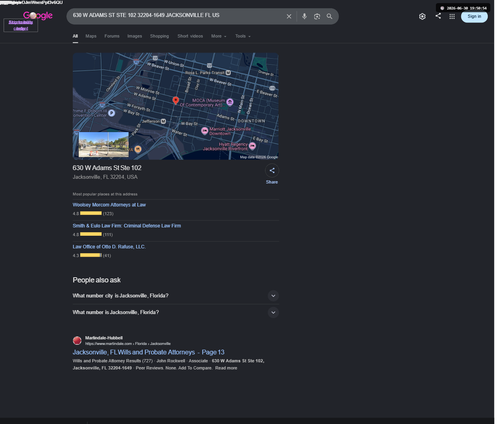Image resolution: width=500 pixels, height=424 pixels.
Task: Open the Martindale-Hubbell site favicon
Action: (77, 340)
